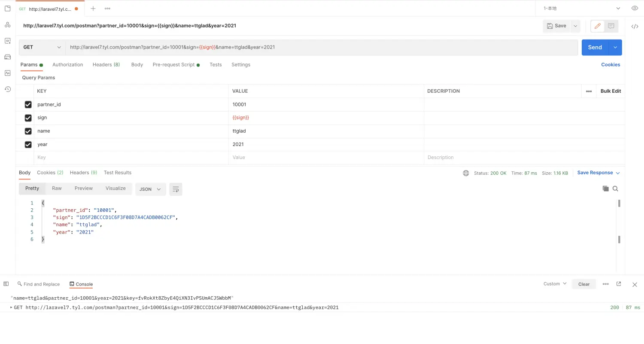Open query params column options dots
644x344 pixels.
point(589,91)
